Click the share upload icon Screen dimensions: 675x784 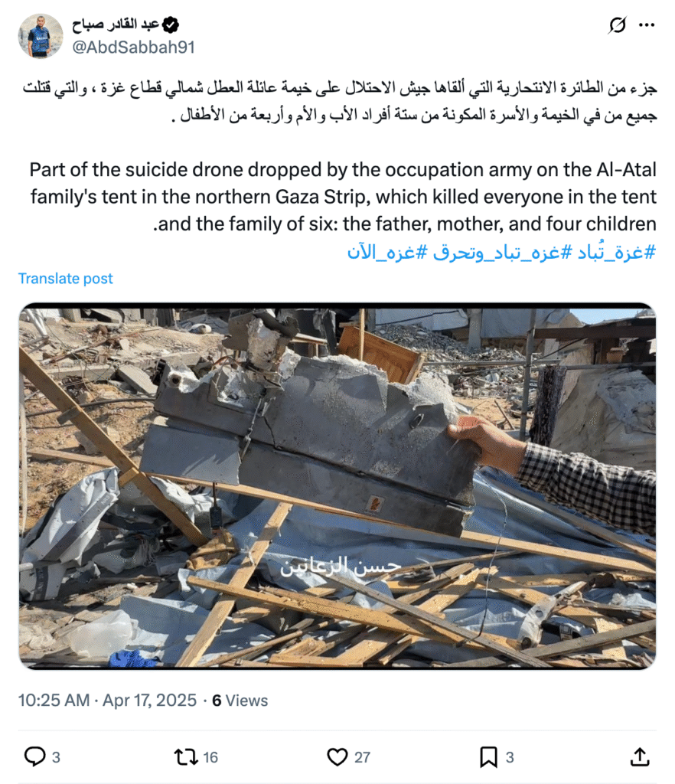coord(640,756)
